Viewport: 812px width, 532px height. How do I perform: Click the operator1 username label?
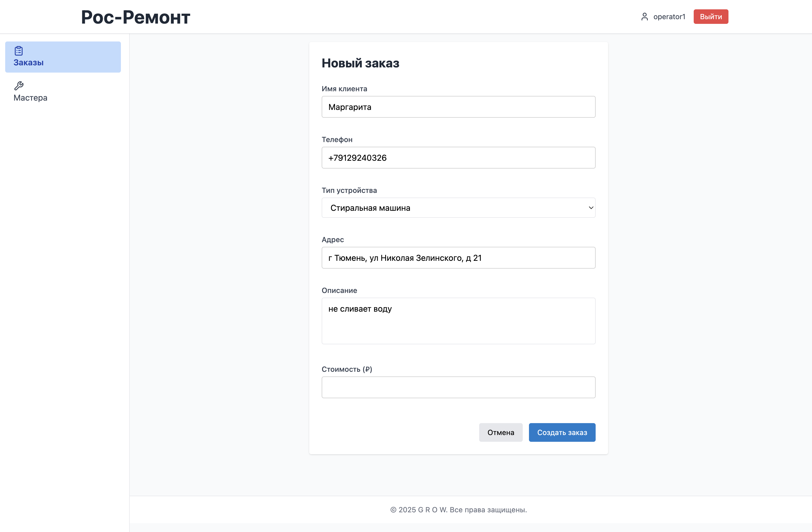tap(669, 17)
